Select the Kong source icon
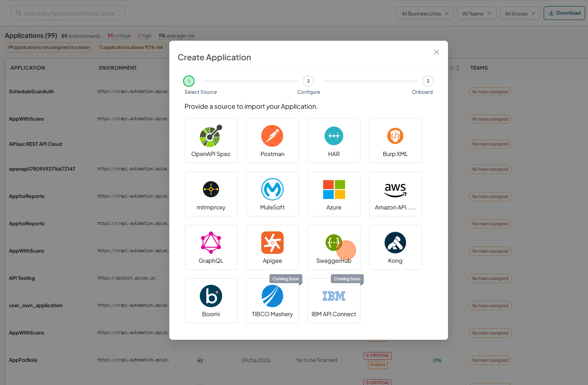Image resolution: width=588 pixels, height=385 pixels. pyautogui.click(x=395, y=243)
